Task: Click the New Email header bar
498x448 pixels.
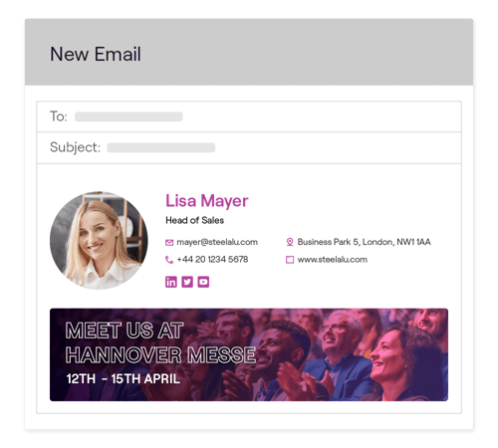Action: 249,52
